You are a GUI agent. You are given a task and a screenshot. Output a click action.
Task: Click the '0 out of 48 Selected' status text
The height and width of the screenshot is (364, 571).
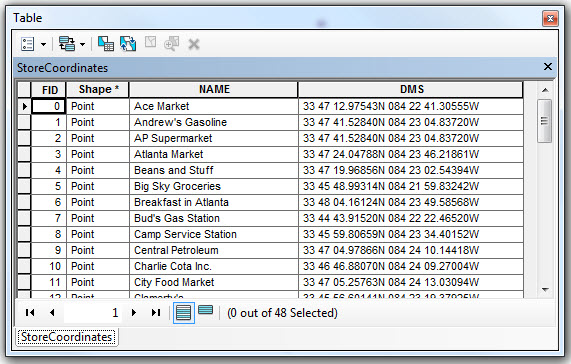click(x=282, y=313)
